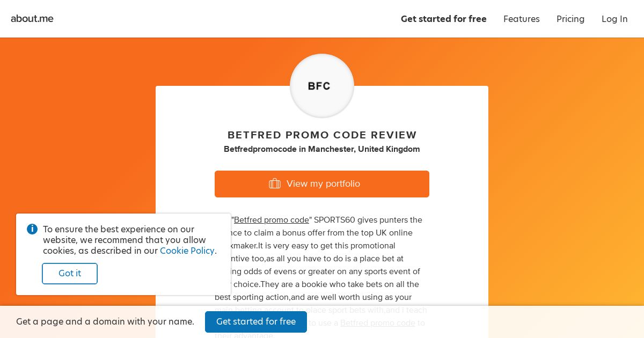644x338 pixels.
Task: Click Log In in the header
Action: [614, 19]
